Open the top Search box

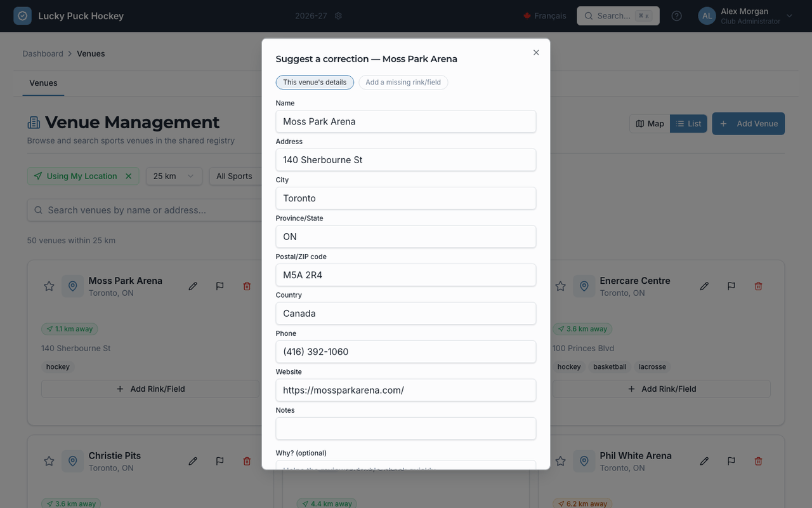[x=618, y=16]
